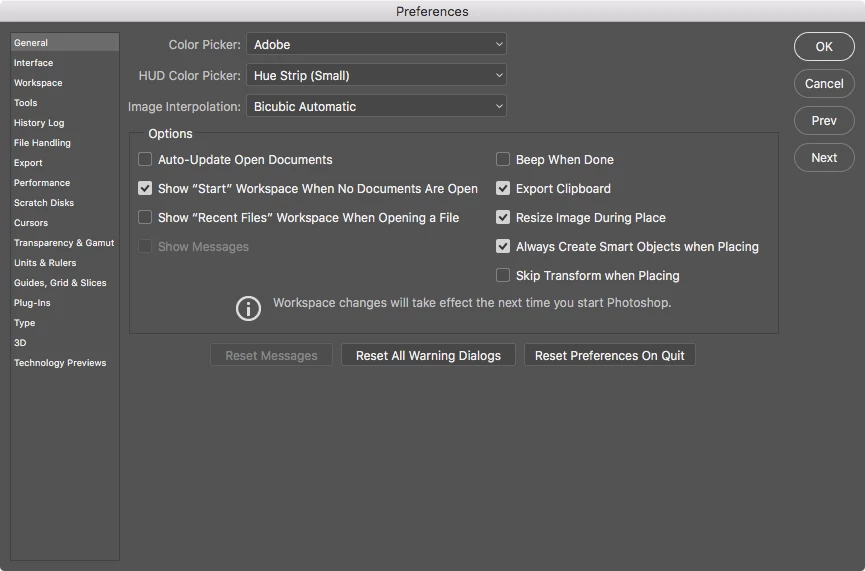Expand the HUD Color Picker dropdown

pos(376,75)
